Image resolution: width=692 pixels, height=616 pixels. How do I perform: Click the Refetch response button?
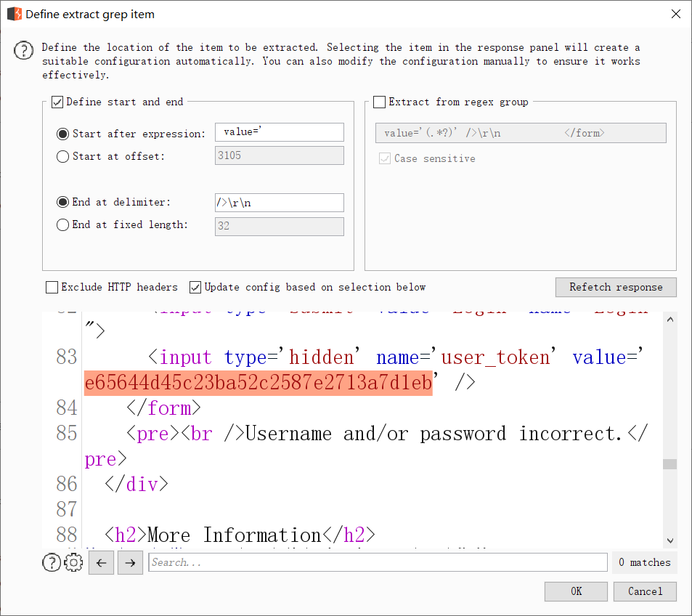click(616, 287)
